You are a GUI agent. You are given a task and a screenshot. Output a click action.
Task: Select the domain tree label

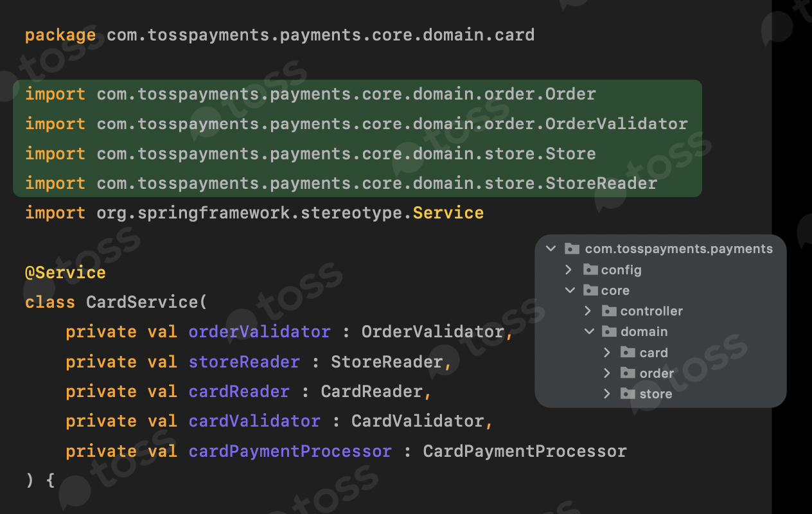(x=644, y=332)
